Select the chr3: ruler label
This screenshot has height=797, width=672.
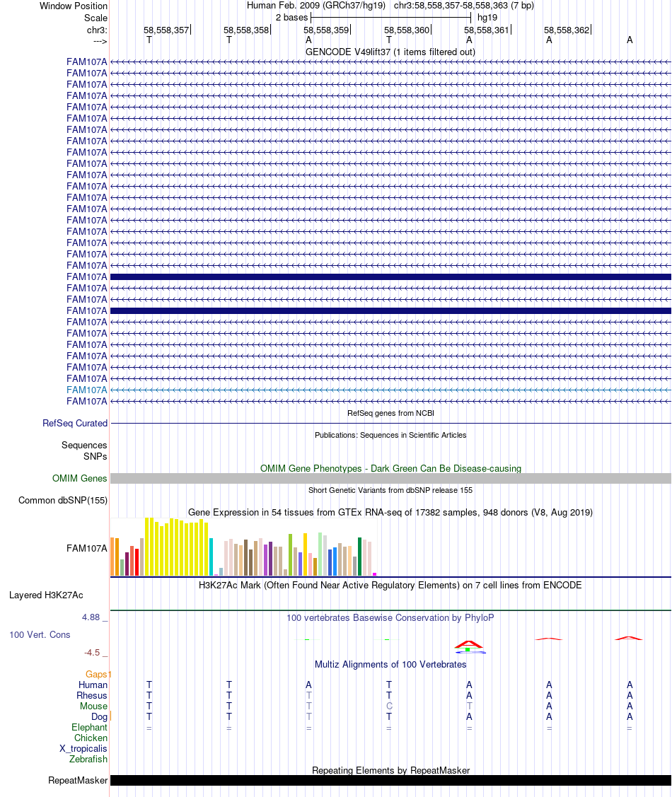point(97,30)
